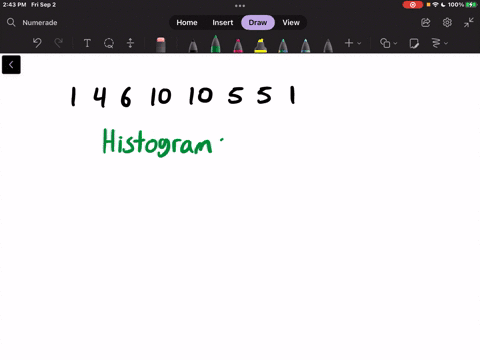Pick the pink-tipped pen
480x360 pixels.
click(x=238, y=46)
